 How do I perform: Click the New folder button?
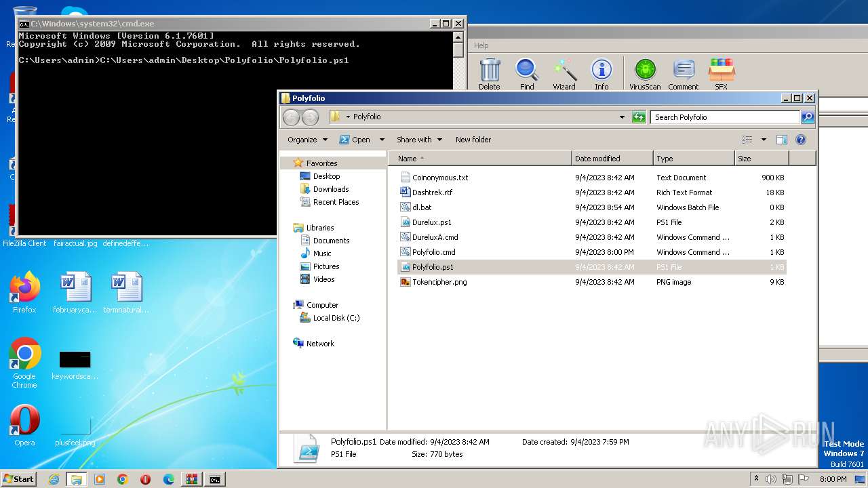pyautogui.click(x=473, y=140)
